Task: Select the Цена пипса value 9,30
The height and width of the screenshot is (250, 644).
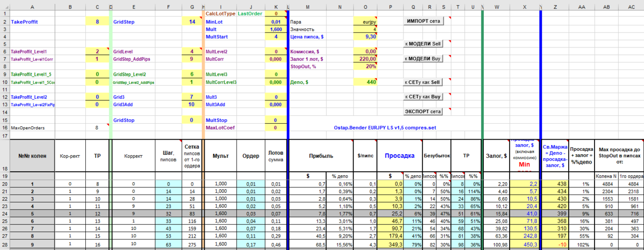Action: pyautogui.click(x=365, y=37)
